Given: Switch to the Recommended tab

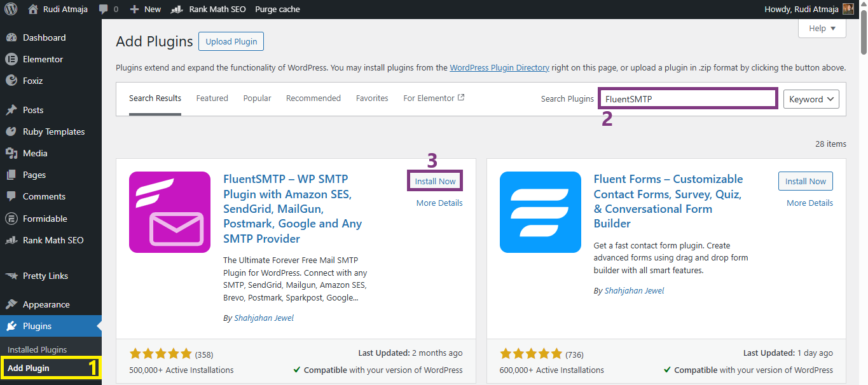Looking at the screenshot, I should pyautogui.click(x=313, y=98).
